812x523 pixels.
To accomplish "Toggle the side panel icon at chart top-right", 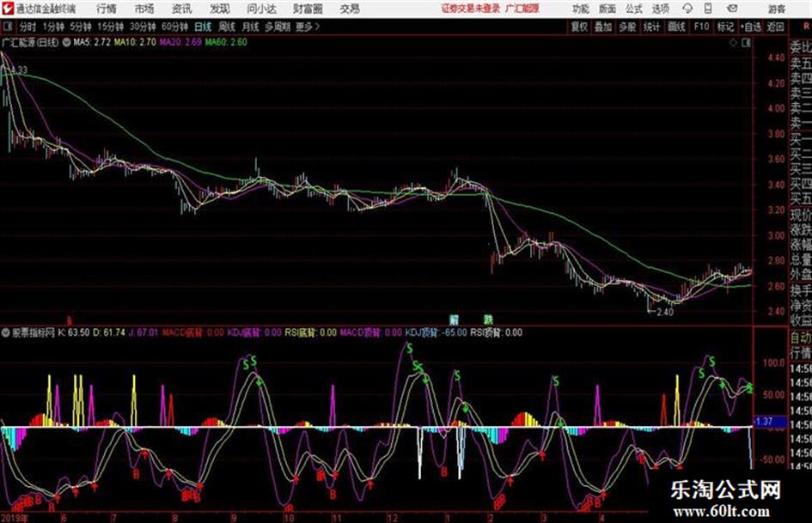I will coord(746,43).
